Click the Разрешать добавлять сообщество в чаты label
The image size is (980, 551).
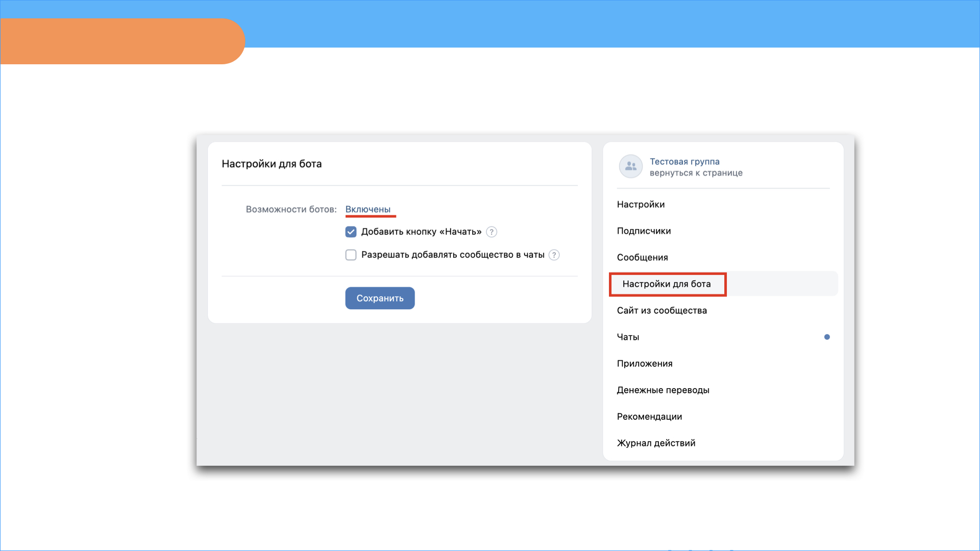click(x=453, y=255)
